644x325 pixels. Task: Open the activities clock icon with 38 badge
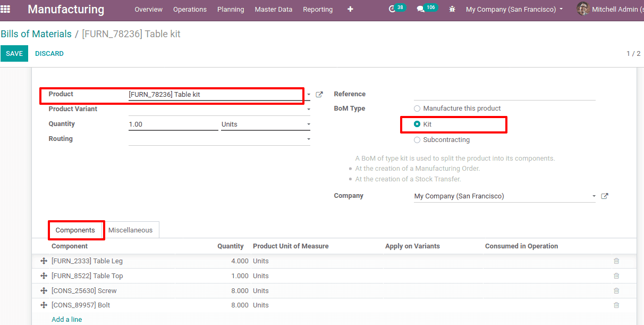click(x=393, y=9)
